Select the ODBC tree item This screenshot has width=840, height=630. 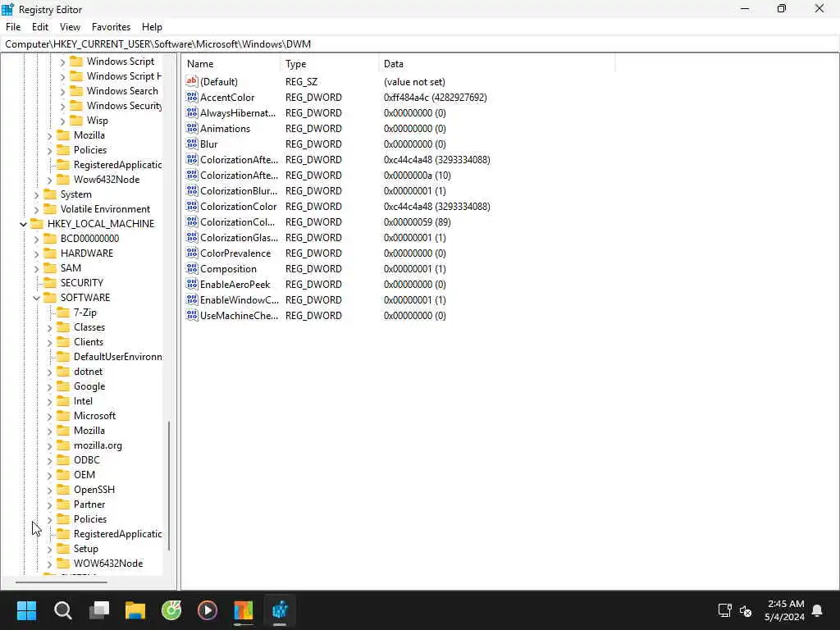(86, 460)
